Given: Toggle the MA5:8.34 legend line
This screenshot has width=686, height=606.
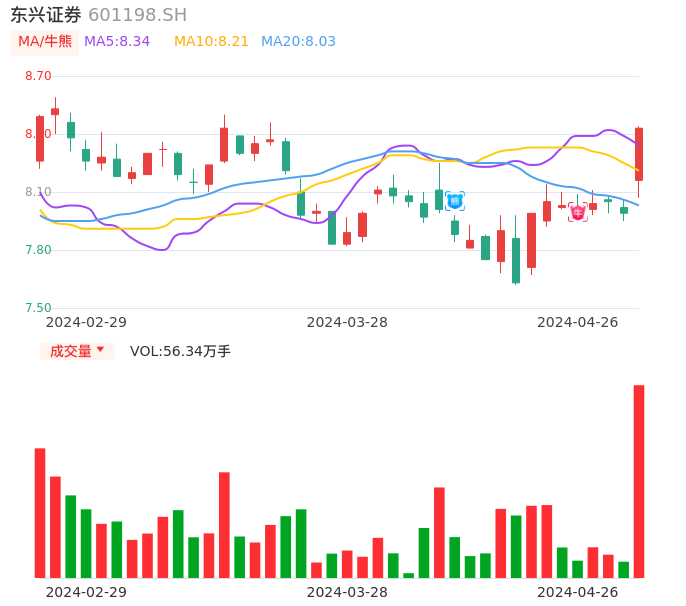Looking at the screenshot, I should point(117,42).
